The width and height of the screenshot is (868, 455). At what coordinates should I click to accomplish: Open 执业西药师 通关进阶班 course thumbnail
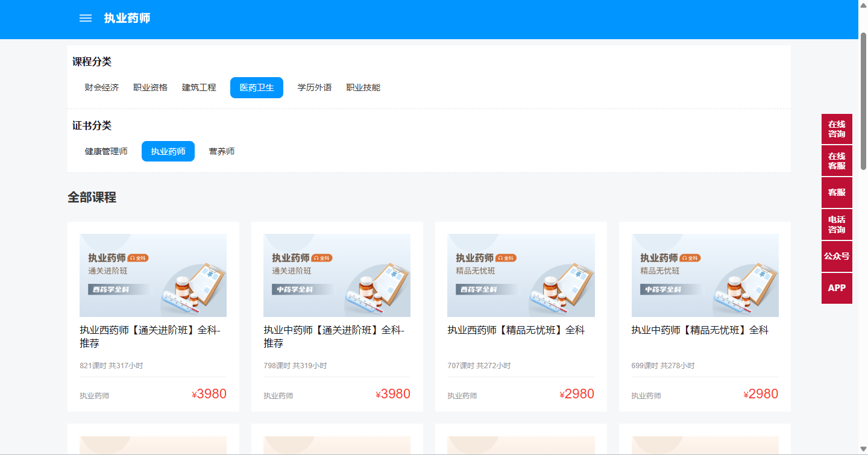153,275
